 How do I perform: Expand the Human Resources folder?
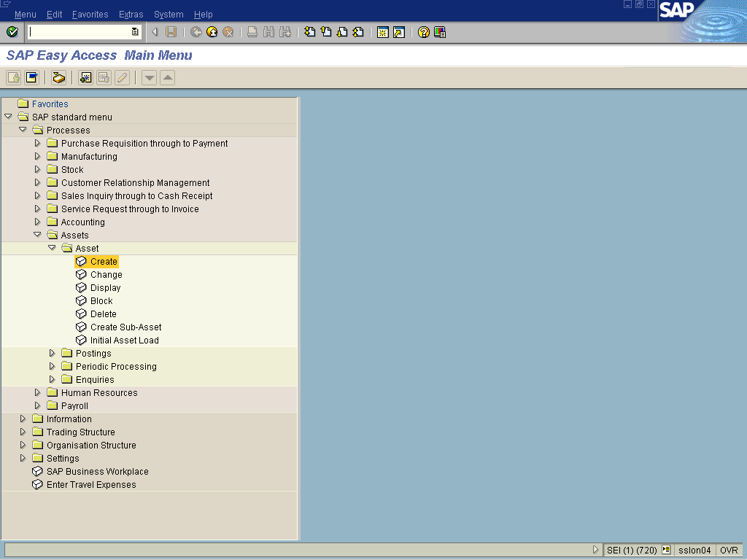coord(37,393)
